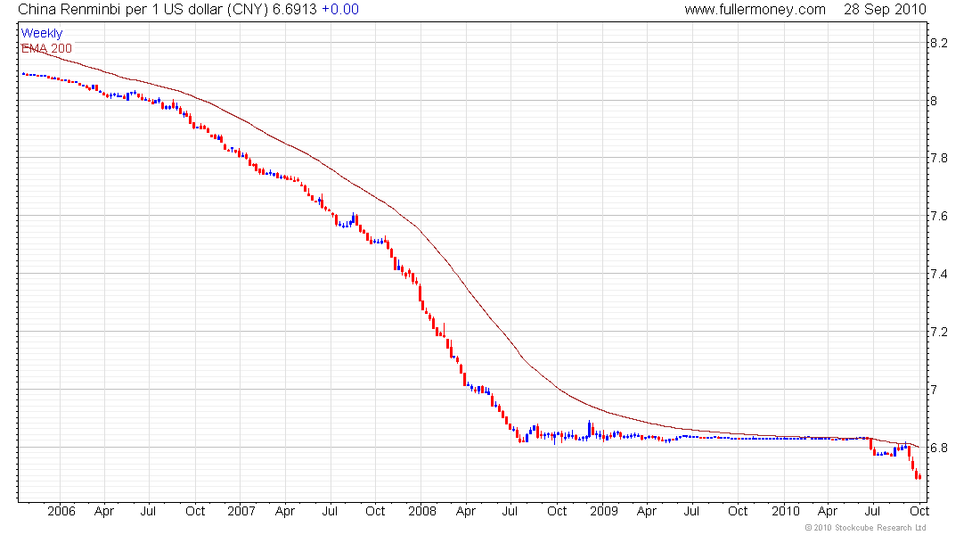Click the 7.2 price axis label
This screenshot has height=535, width=980.
[x=939, y=332]
